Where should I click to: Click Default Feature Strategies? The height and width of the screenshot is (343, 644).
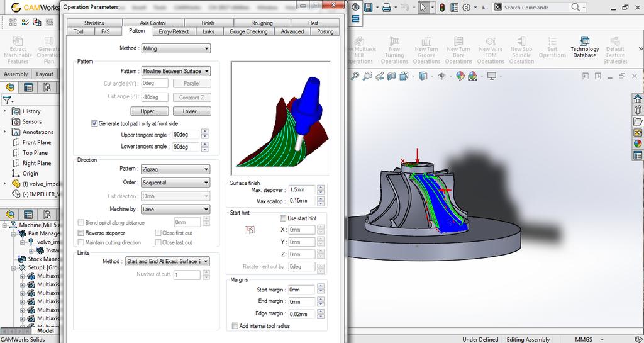click(615, 49)
